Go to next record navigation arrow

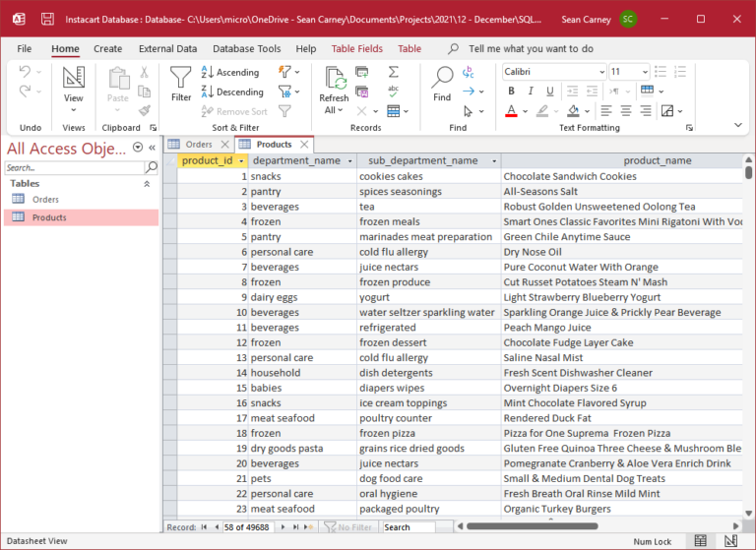(282, 527)
